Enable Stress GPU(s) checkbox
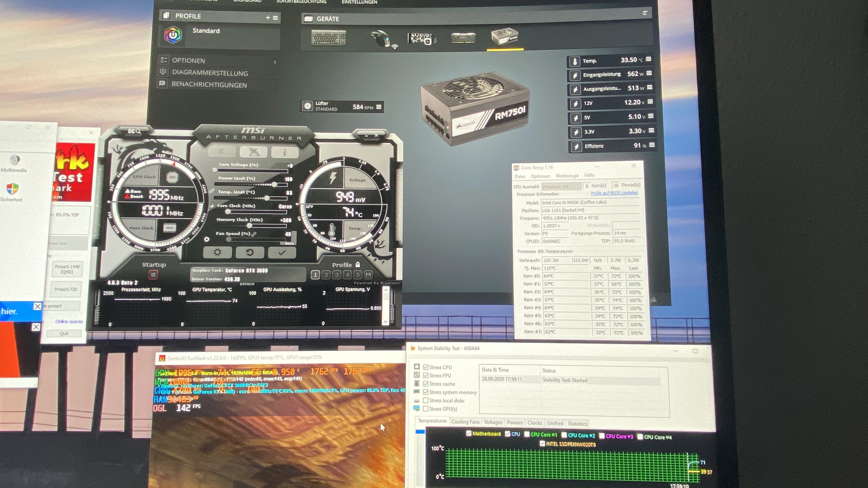Image resolution: width=868 pixels, height=488 pixels. (426, 409)
